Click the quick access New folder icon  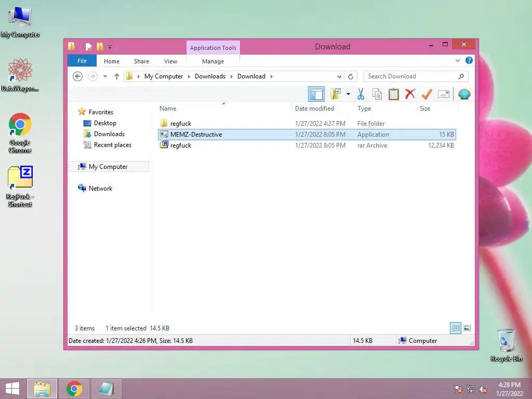[x=100, y=46]
